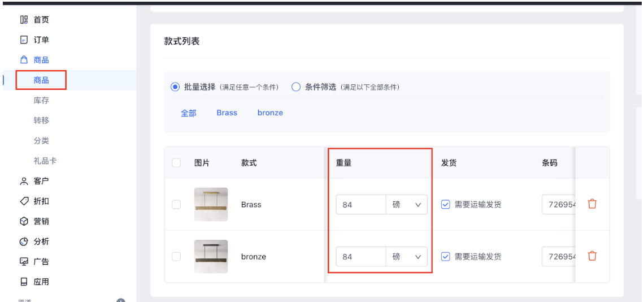644x302 pixels.
Task: Select the 批量选择 radio button
Action: pyautogui.click(x=175, y=87)
